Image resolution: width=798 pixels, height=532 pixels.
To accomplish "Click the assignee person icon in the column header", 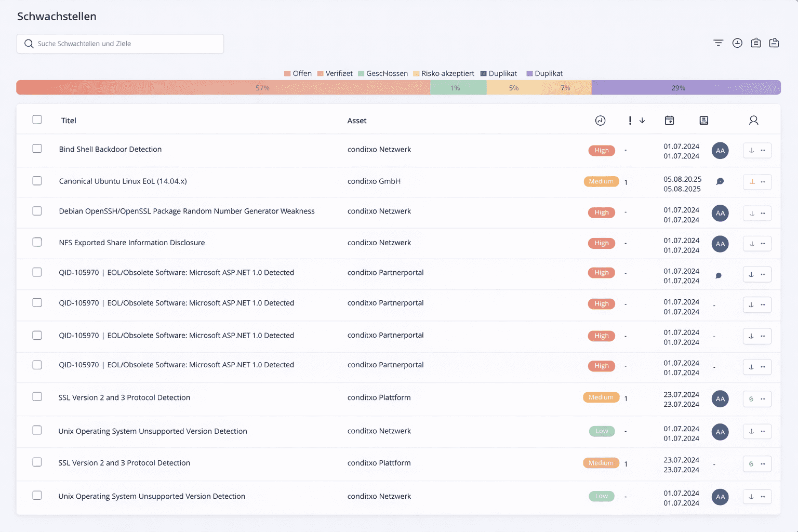I will (754, 120).
